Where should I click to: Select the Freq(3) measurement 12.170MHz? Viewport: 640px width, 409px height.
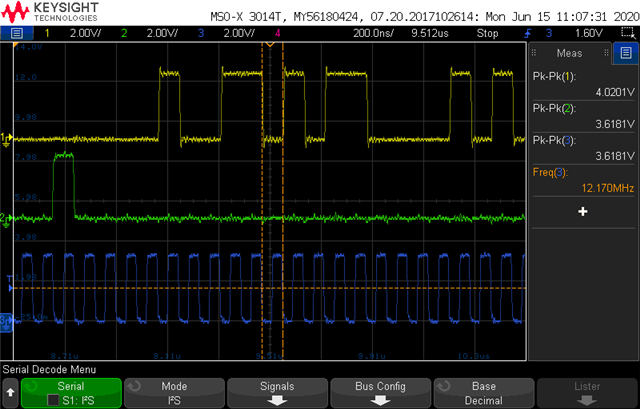point(583,180)
